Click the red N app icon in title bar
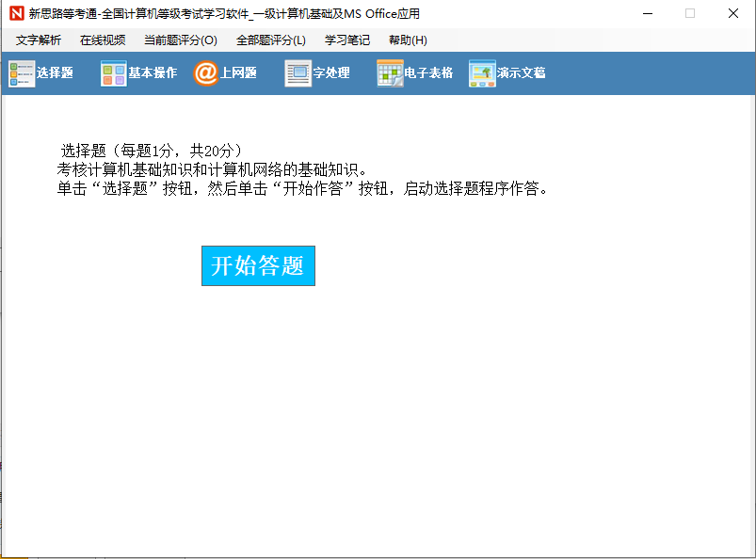The height and width of the screenshot is (559, 756). [x=16, y=13]
